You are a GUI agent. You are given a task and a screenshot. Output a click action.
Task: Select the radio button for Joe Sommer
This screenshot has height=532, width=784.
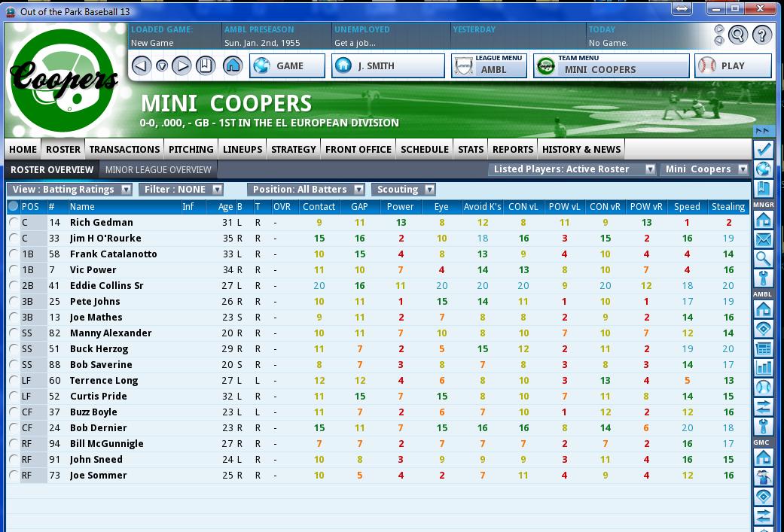pyautogui.click(x=14, y=476)
